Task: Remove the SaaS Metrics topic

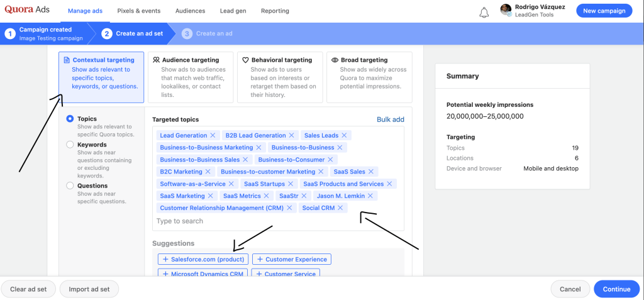Action: click(x=266, y=196)
